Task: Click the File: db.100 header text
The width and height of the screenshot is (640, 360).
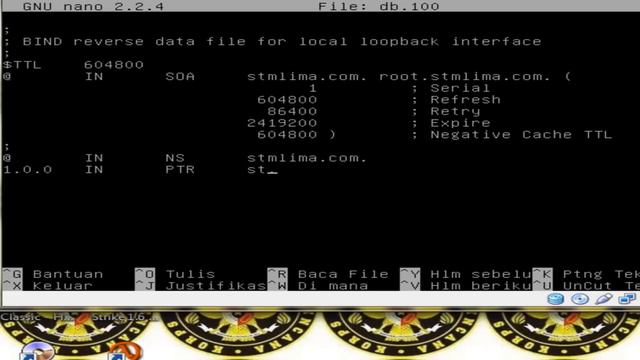Action: (379, 6)
